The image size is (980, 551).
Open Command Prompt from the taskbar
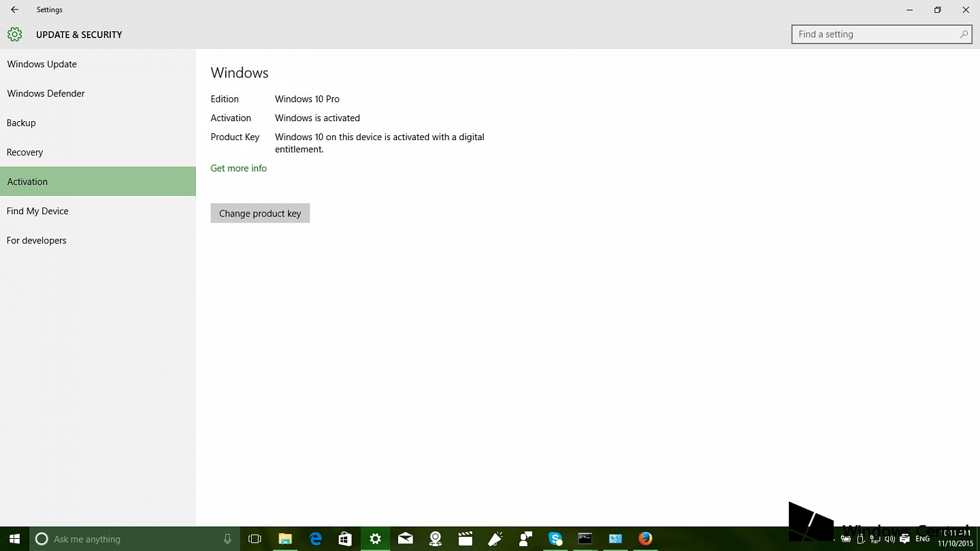[x=585, y=538]
